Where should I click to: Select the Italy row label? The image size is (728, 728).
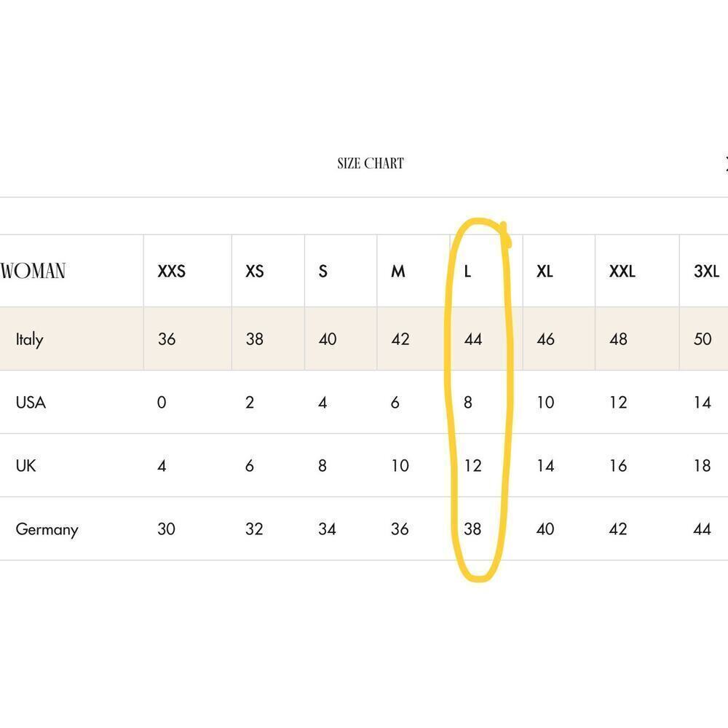[29, 339]
